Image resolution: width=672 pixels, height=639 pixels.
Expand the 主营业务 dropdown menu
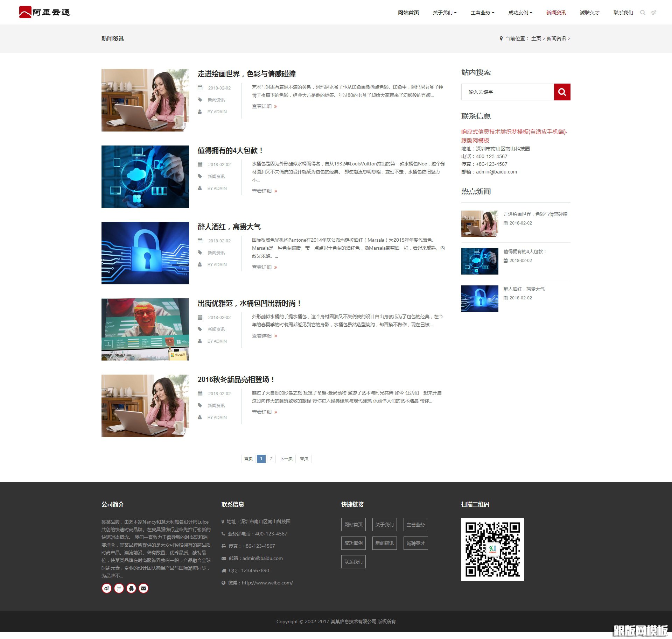(x=482, y=13)
